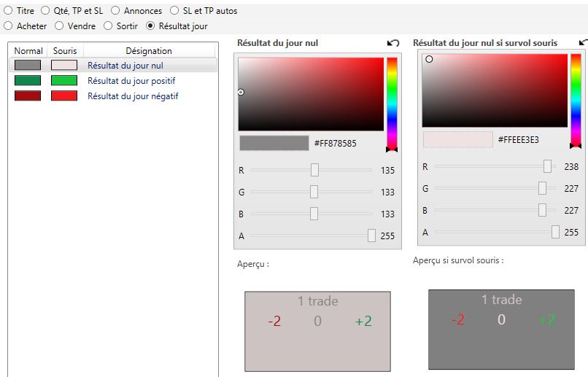Select the Résultat du jour positif row
588x377 pixels.
click(131, 80)
